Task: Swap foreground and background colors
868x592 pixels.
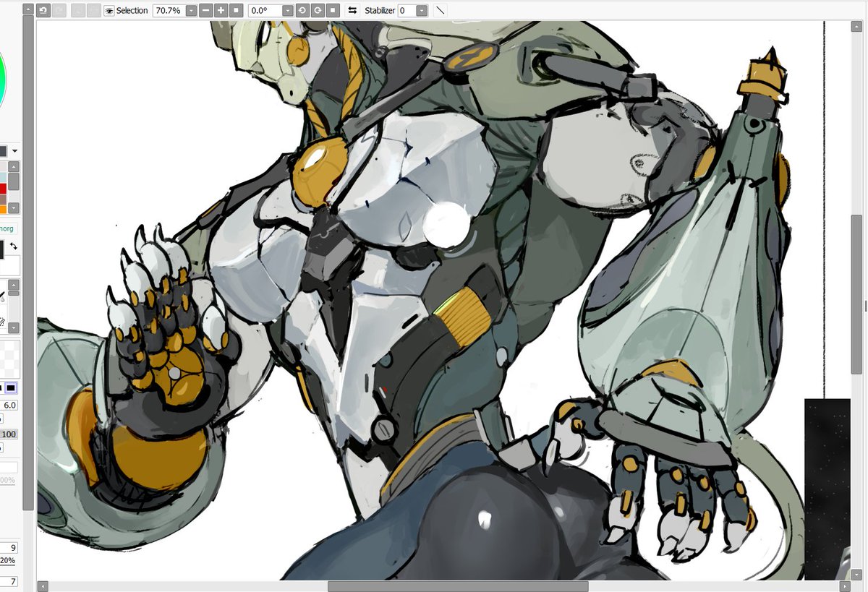Action: [x=13, y=246]
